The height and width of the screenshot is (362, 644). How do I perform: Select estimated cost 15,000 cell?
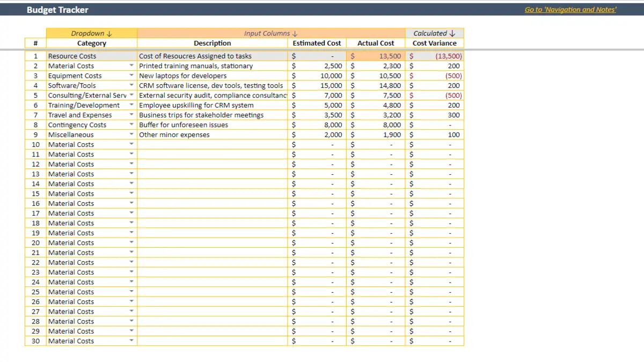click(x=317, y=85)
